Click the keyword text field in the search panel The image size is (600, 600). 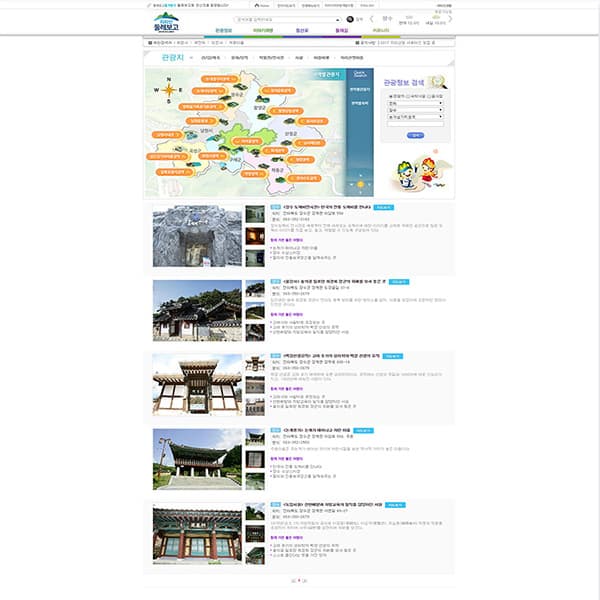pos(416,124)
